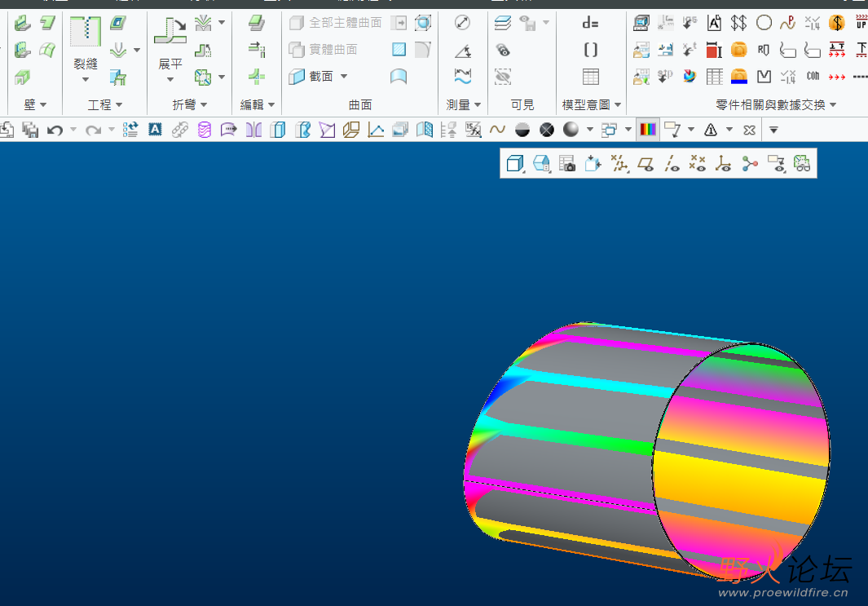This screenshot has height=606, width=868.
Task: Click the orange dollar coin icon
Action: pyautogui.click(x=836, y=23)
